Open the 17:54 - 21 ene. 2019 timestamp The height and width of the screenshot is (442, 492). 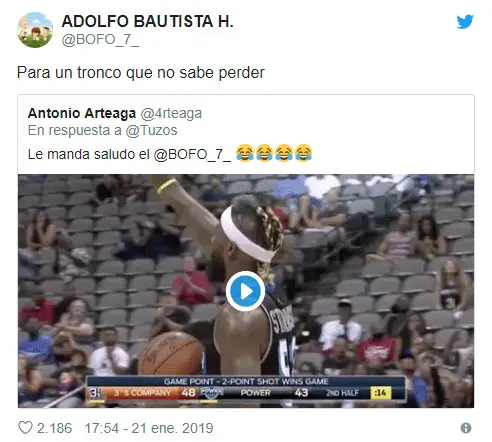[x=149, y=428]
